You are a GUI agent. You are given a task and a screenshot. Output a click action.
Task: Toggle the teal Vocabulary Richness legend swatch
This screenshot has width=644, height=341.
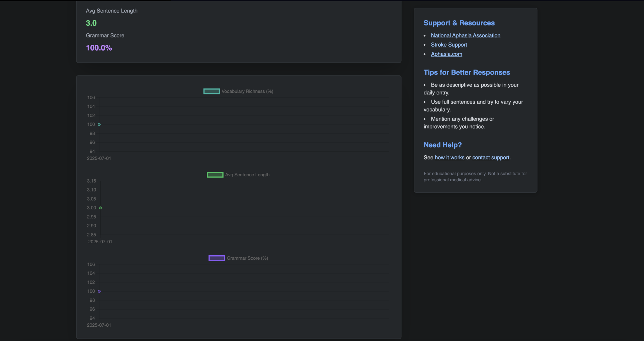(211, 91)
